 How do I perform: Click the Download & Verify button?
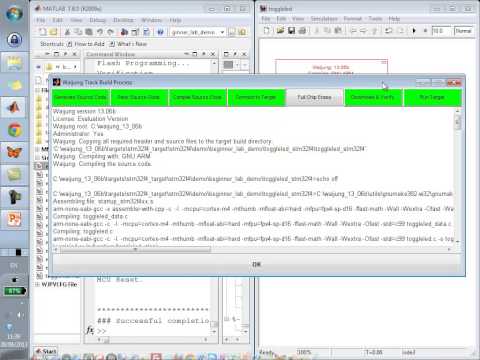click(373, 97)
